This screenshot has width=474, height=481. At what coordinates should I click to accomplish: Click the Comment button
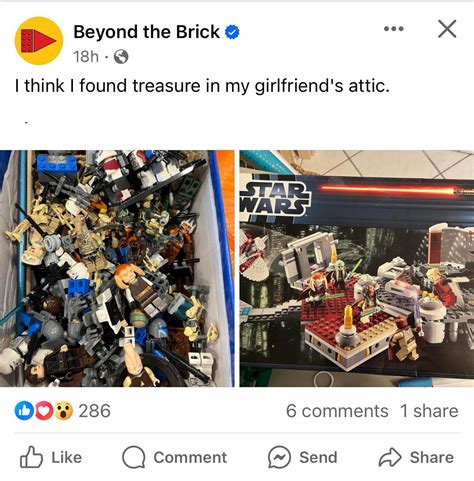tap(174, 457)
